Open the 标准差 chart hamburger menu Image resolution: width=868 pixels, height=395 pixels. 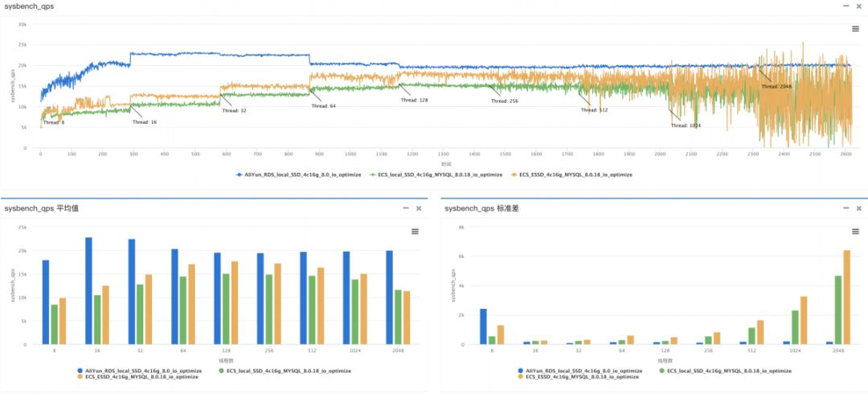[855, 232]
